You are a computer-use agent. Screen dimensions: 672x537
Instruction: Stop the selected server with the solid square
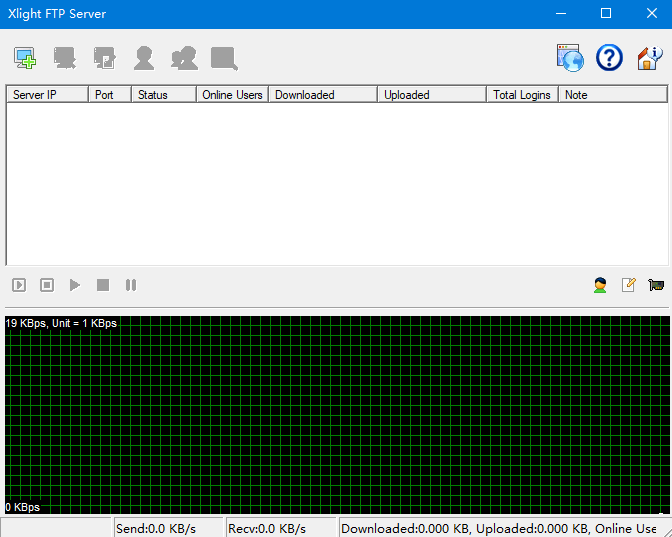[103, 285]
